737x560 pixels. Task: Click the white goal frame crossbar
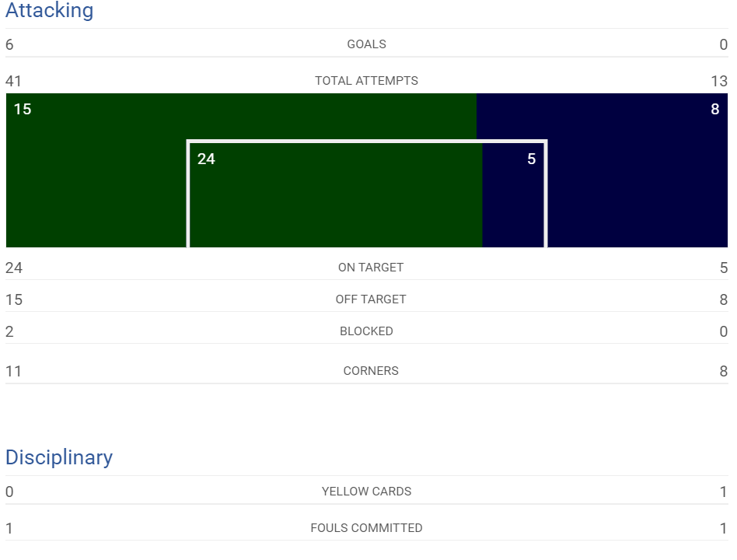coord(367,141)
